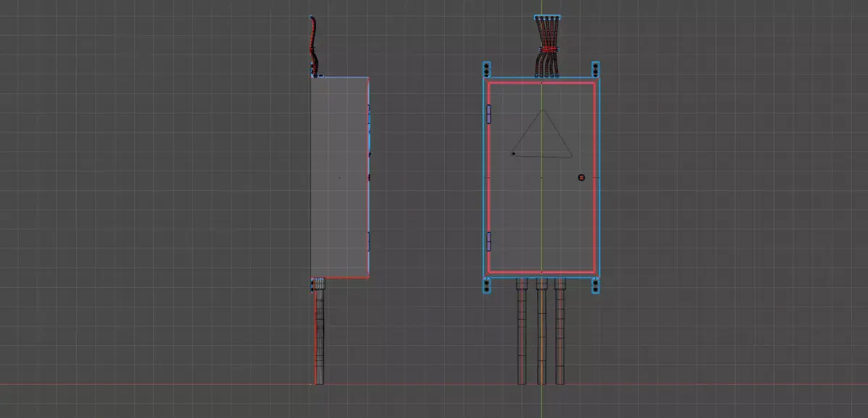
Task: Select the right conduit pipe under front-view box
Action: point(560,331)
